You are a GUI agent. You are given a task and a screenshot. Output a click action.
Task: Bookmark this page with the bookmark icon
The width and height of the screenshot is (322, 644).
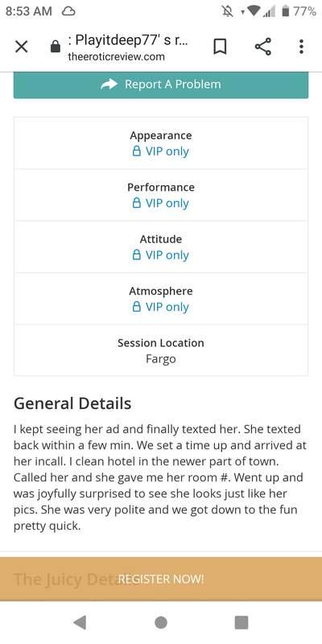coord(220,47)
